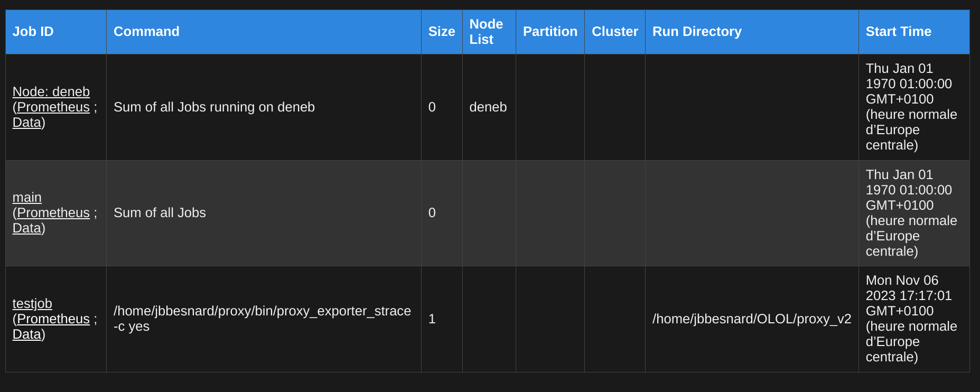Click the Partition column header
The height and width of the screenshot is (392, 980).
(550, 32)
